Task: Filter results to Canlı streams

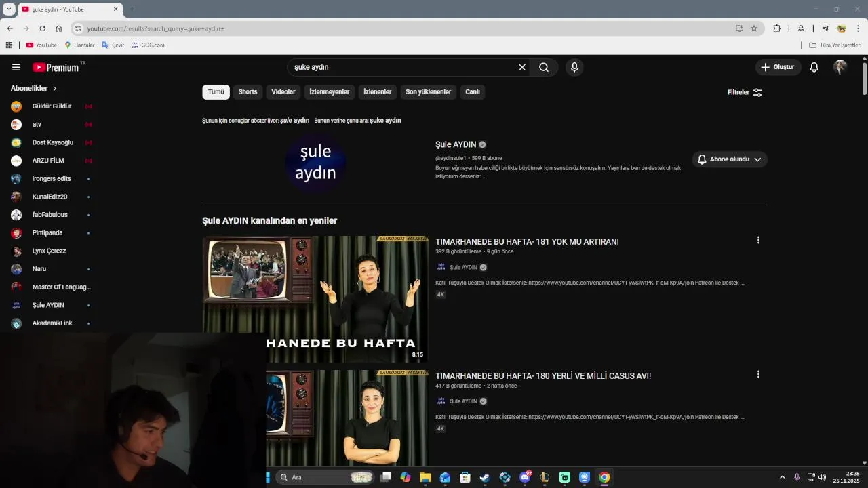Action: [x=473, y=92]
